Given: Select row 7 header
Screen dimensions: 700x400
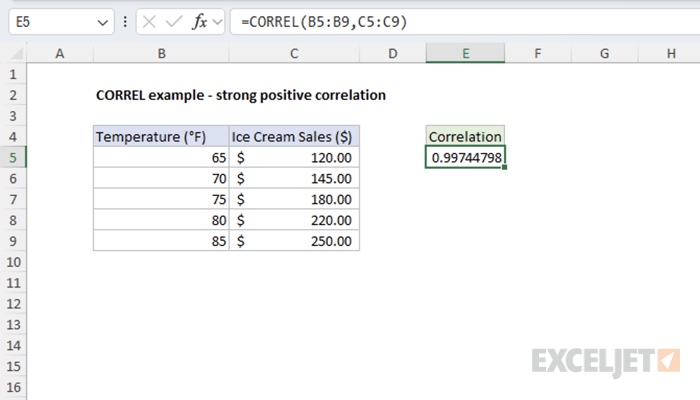Looking at the screenshot, I should point(13,199).
